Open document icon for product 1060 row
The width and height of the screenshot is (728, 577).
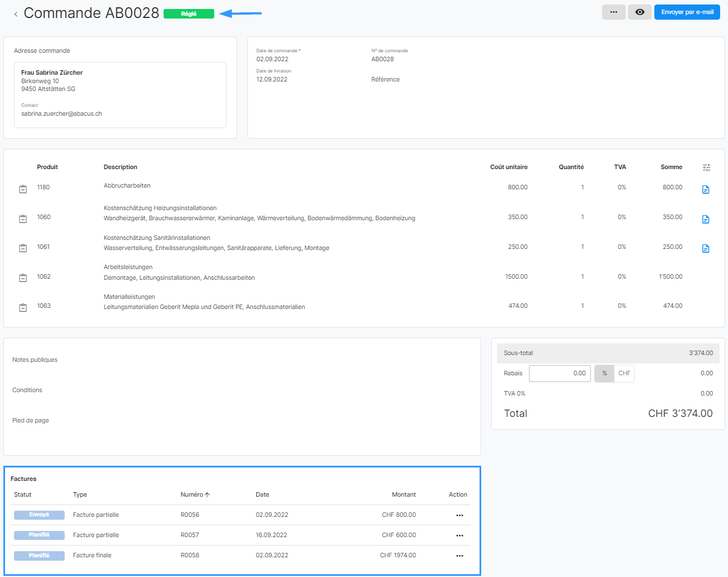706,220
